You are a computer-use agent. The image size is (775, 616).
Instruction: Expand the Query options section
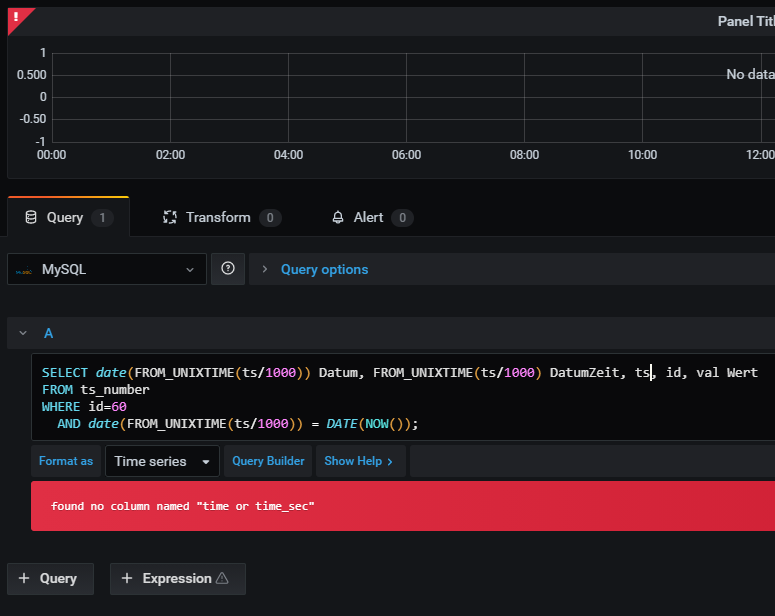tap(324, 269)
